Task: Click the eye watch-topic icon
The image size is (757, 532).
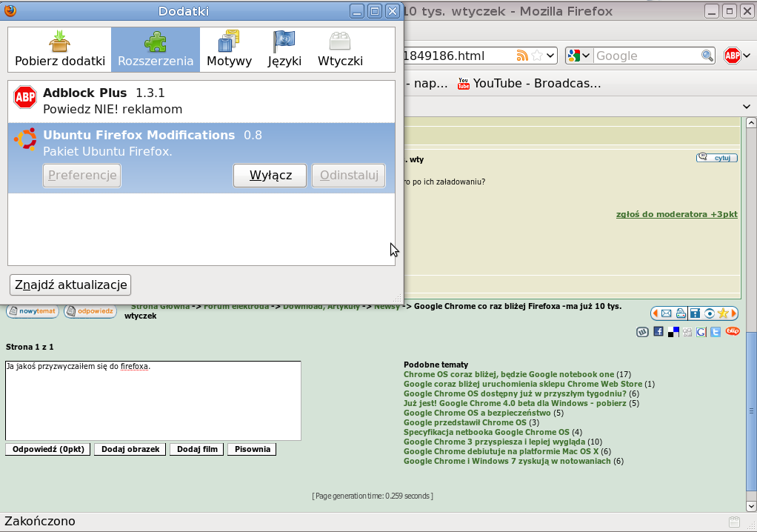Action: coord(709,313)
